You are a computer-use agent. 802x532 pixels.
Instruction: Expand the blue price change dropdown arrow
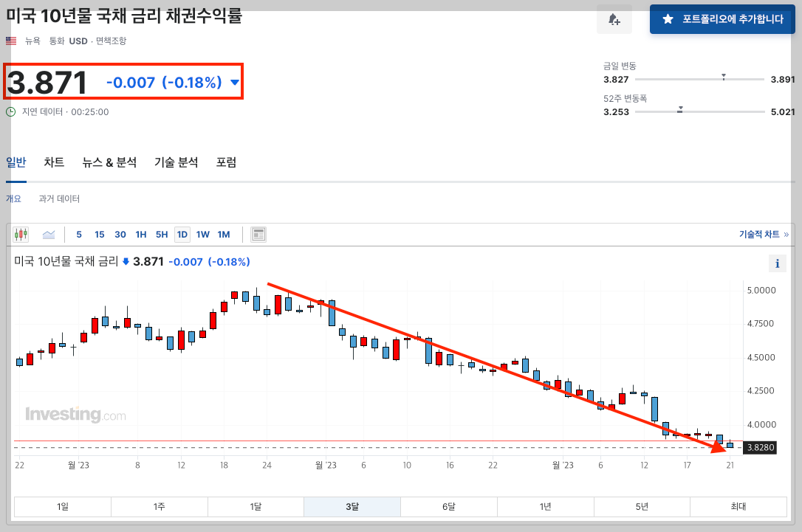(235, 83)
